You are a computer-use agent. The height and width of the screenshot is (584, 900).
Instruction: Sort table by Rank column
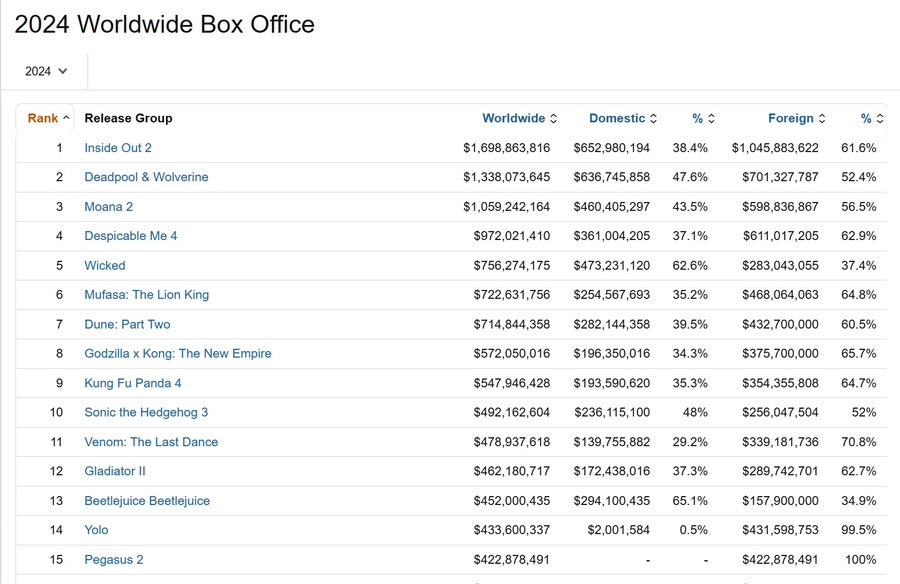[48, 118]
